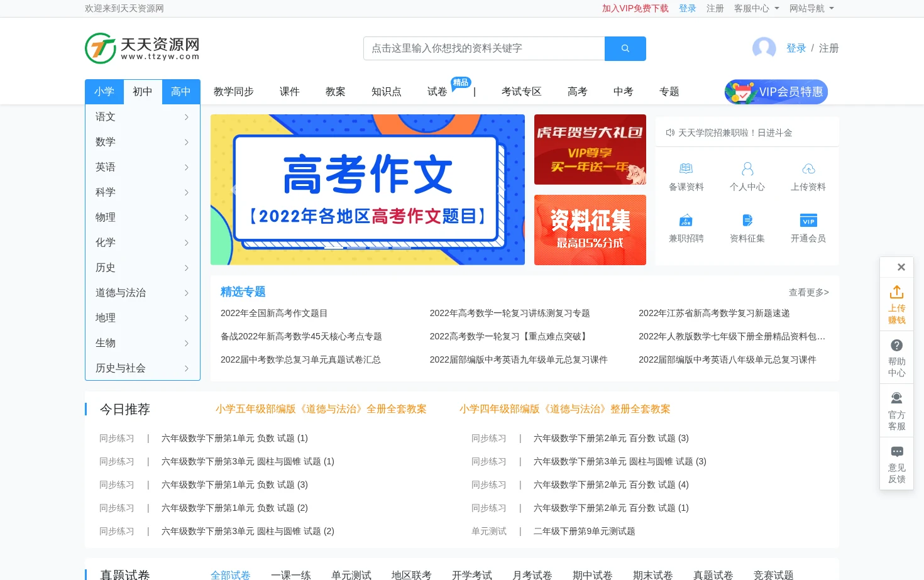Click 天天学院招兼职啦 announcement
Viewport: 924px width, 580px height.
735,133
